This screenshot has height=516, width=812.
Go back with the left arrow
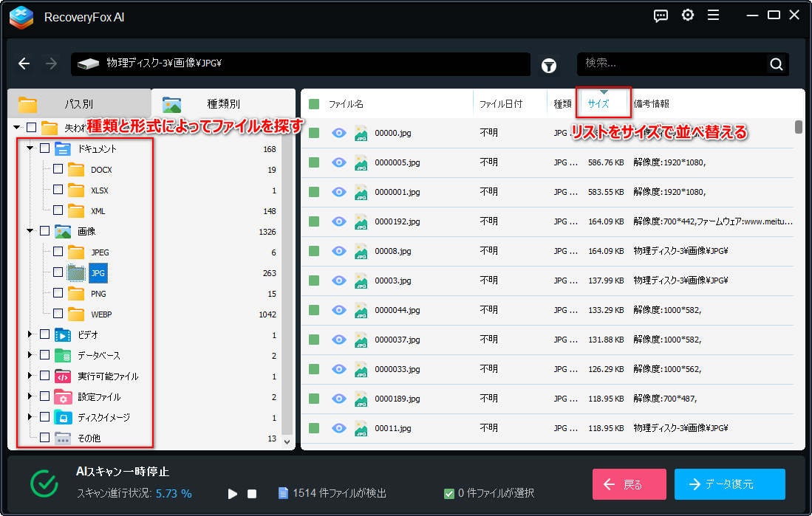coord(24,63)
